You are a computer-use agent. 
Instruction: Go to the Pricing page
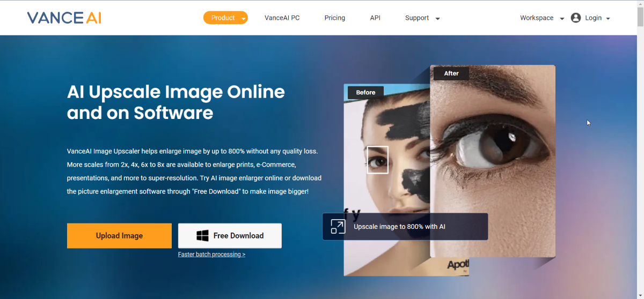335,18
